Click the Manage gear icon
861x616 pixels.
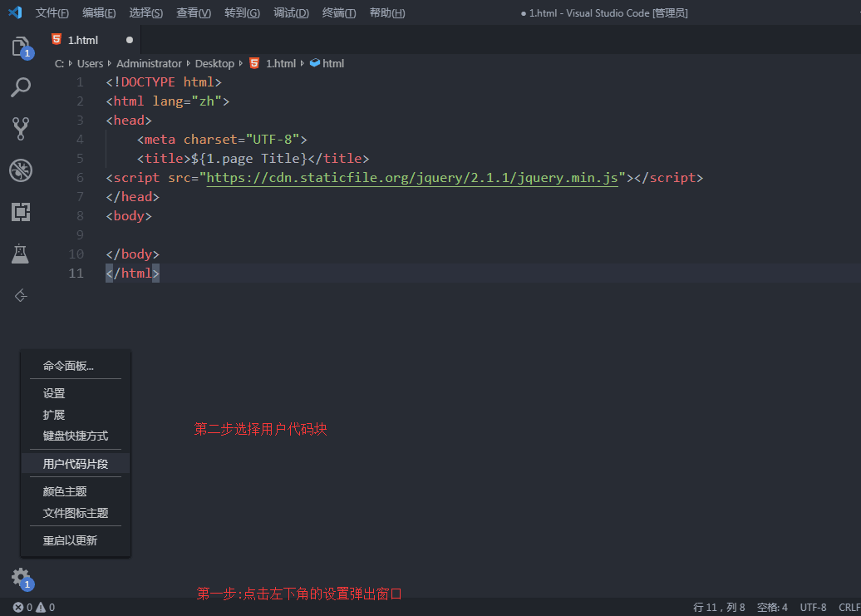21,577
